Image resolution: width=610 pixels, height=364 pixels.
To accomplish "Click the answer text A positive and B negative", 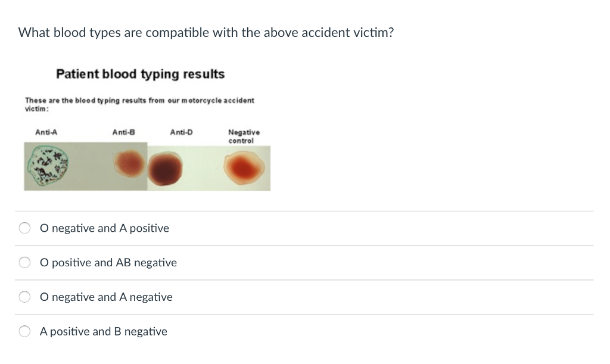I will point(103,331).
